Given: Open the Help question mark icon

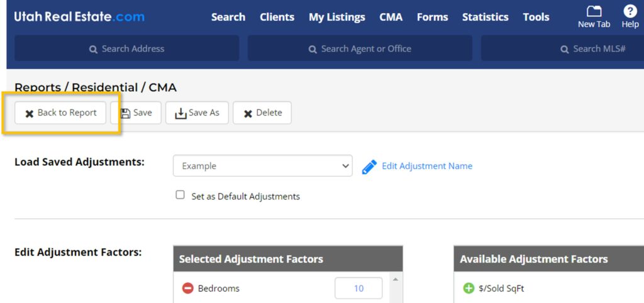Looking at the screenshot, I should [x=630, y=11].
